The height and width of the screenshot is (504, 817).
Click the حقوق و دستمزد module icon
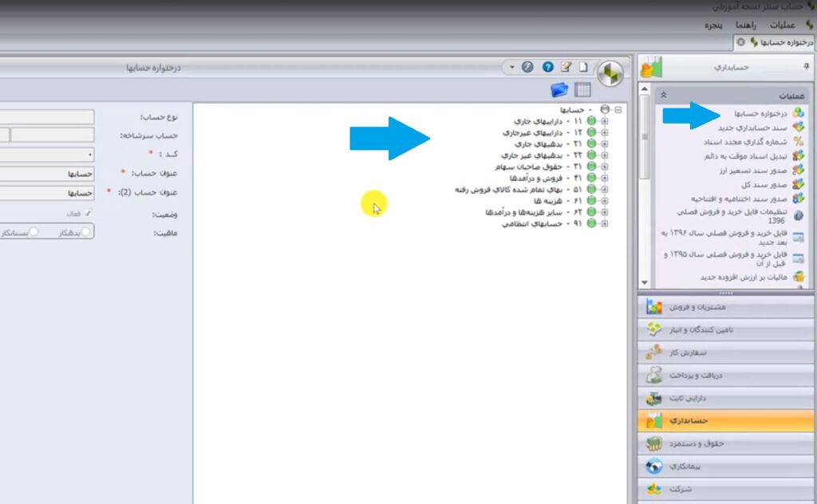[654, 443]
